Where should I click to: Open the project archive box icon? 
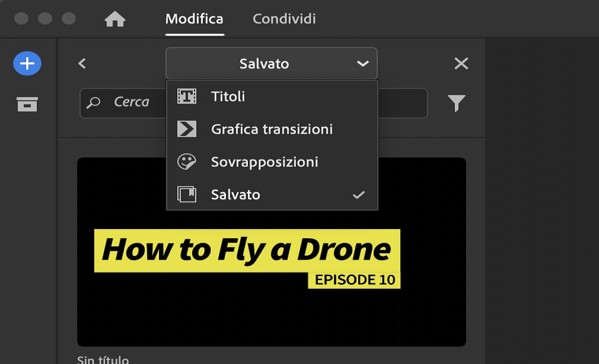(x=27, y=104)
